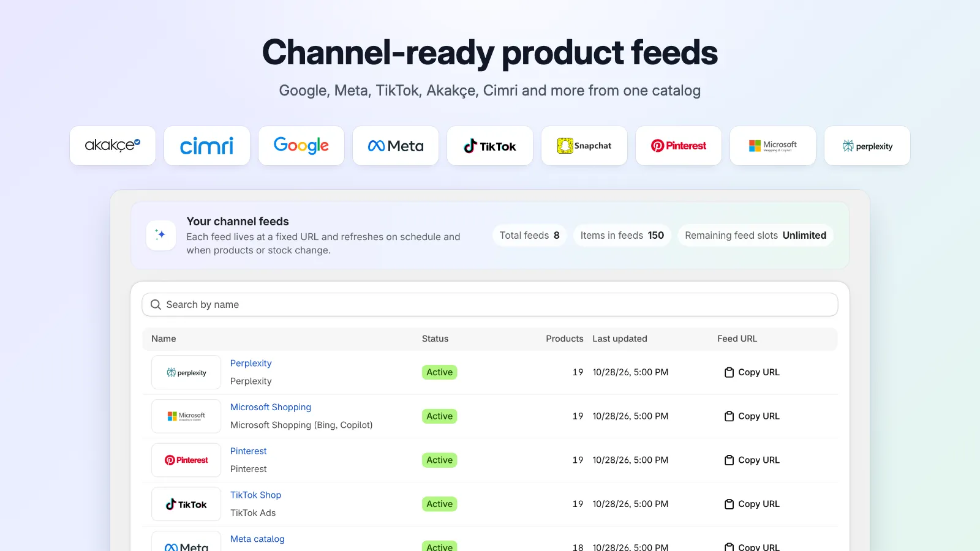Copy URL text for the Pinterest feed
Image resolution: width=980 pixels, height=551 pixels.
pos(759,460)
